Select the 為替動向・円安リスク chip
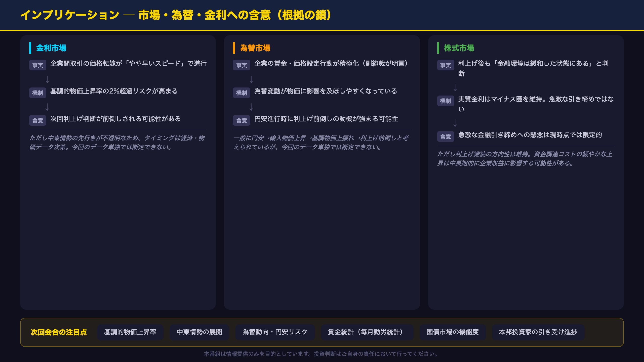Image resolution: width=644 pixels, height=362 pixels. coord(275,332)
